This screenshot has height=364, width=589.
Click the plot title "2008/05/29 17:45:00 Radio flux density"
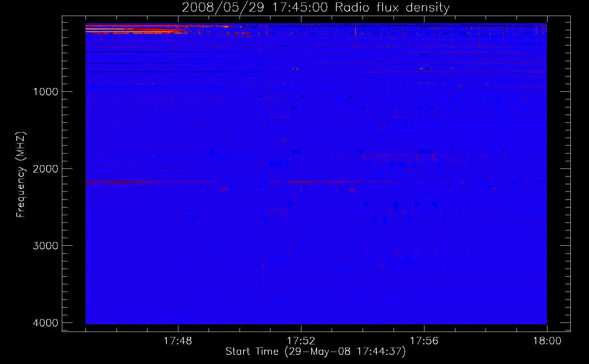pos(316,7)
